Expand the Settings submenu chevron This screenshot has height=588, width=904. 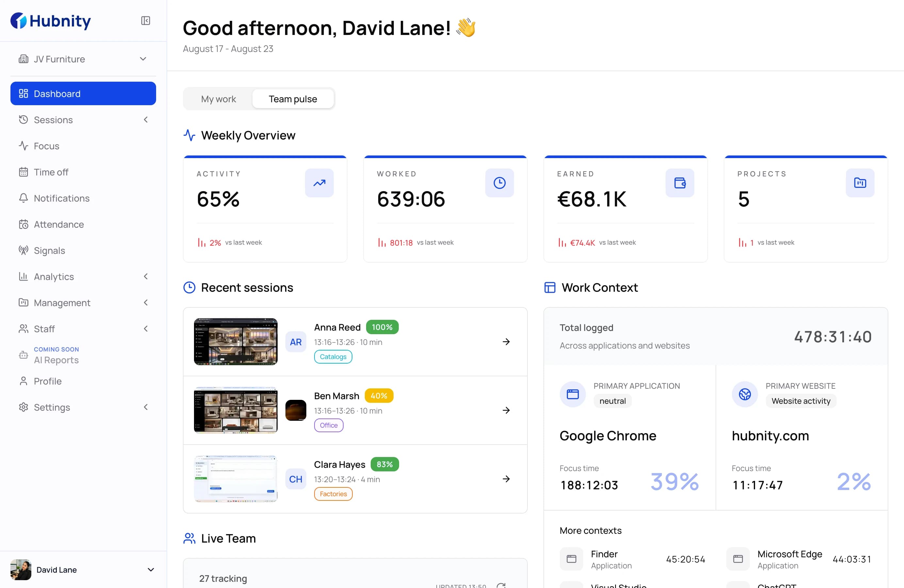click(146, 407)
